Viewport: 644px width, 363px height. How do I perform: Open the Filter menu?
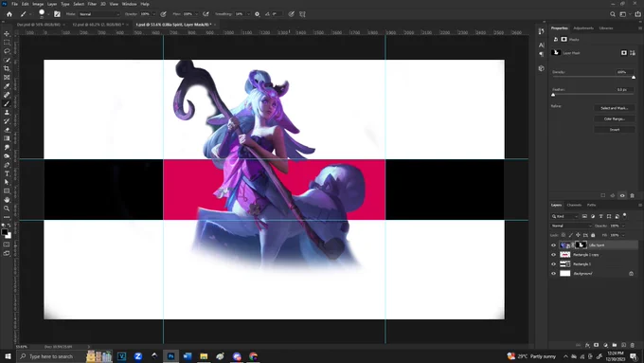pos(92,4)
